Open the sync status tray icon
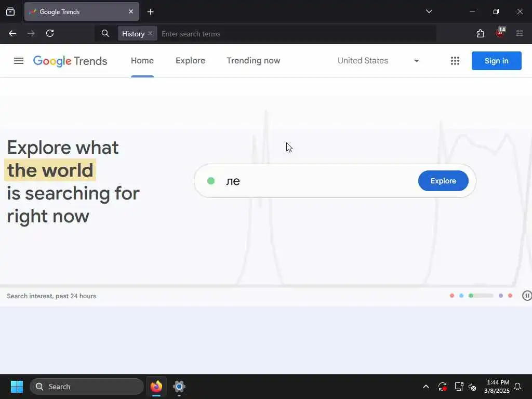This screenshot has width=532, height=399. pos(443,387)
